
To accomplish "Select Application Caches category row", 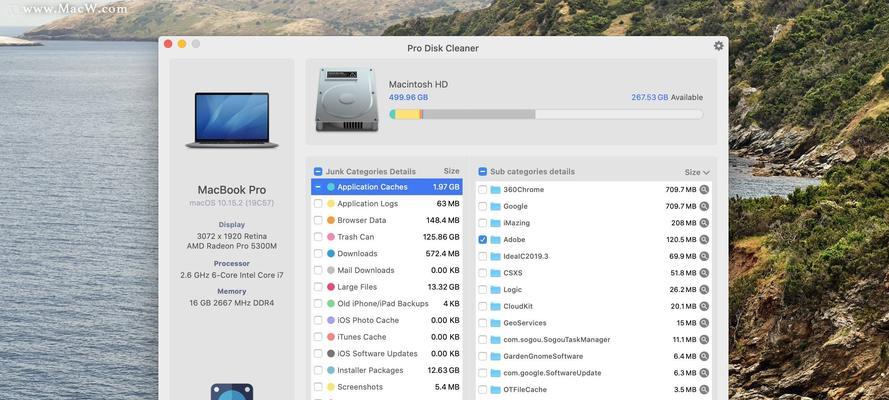I will pos(387,187).
